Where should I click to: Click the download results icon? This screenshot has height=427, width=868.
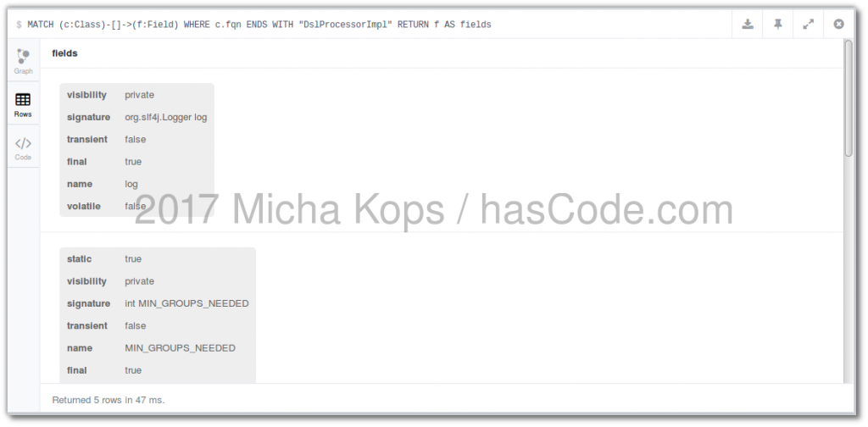coord(748,25)
